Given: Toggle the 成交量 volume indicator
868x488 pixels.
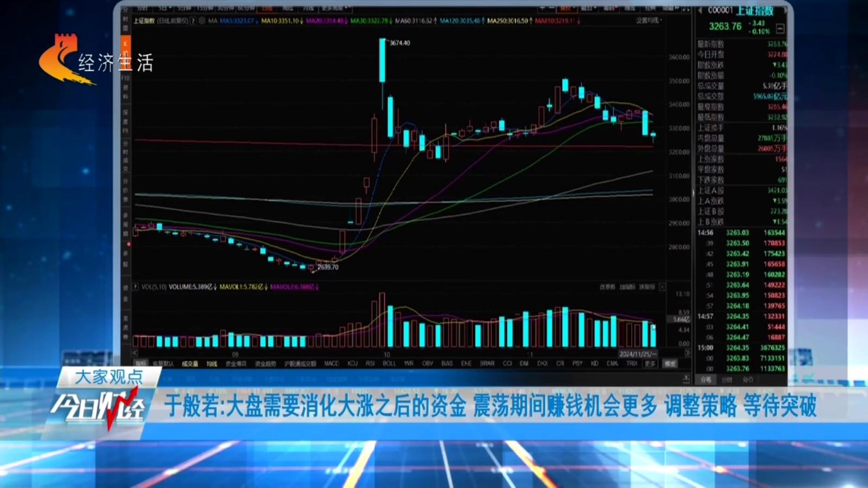Looking at the screenshot, I should 190,364.
